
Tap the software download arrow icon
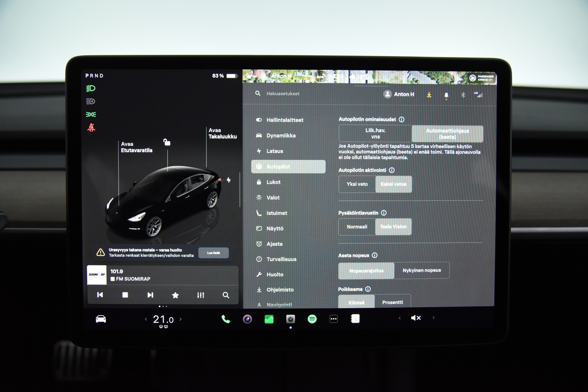tap(429, 94)
